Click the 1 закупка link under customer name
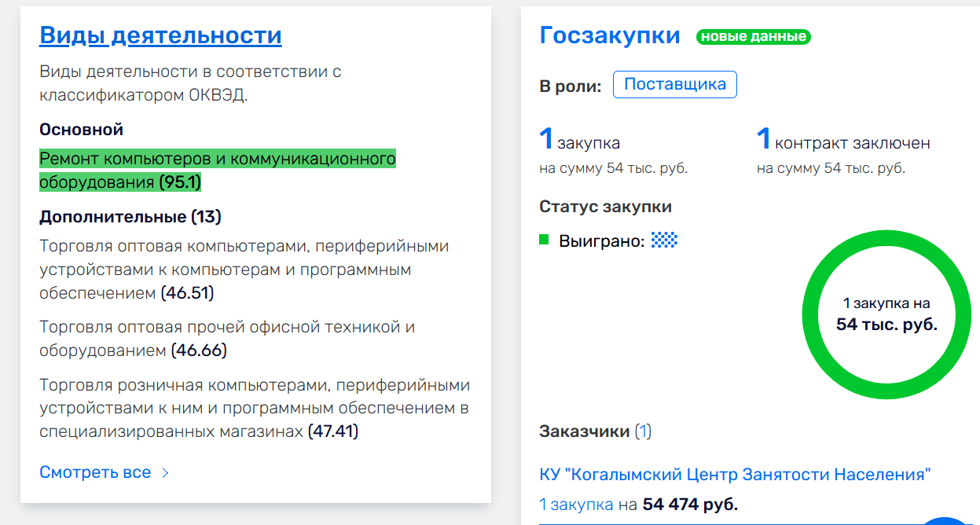The width and height of the screenshot is (980, 525). coord(576,504)
